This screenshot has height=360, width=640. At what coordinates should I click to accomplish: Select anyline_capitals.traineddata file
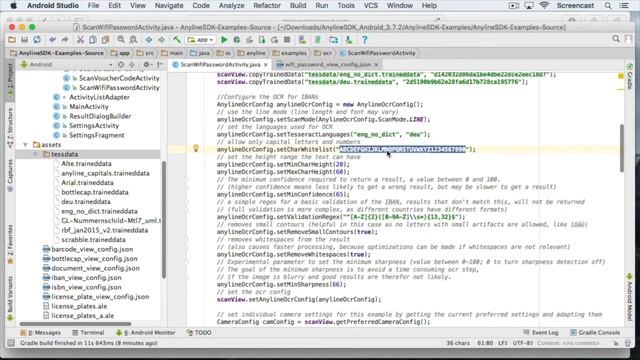tap(105, 173)
